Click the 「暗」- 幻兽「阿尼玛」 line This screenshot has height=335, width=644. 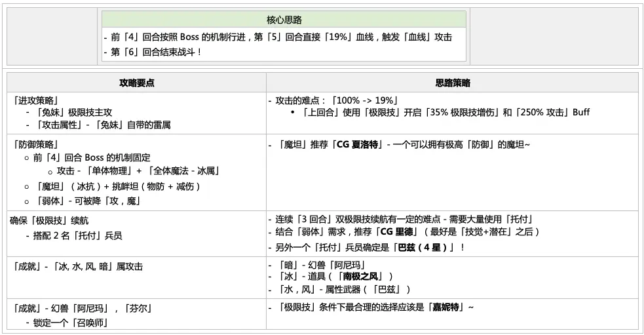317,265
